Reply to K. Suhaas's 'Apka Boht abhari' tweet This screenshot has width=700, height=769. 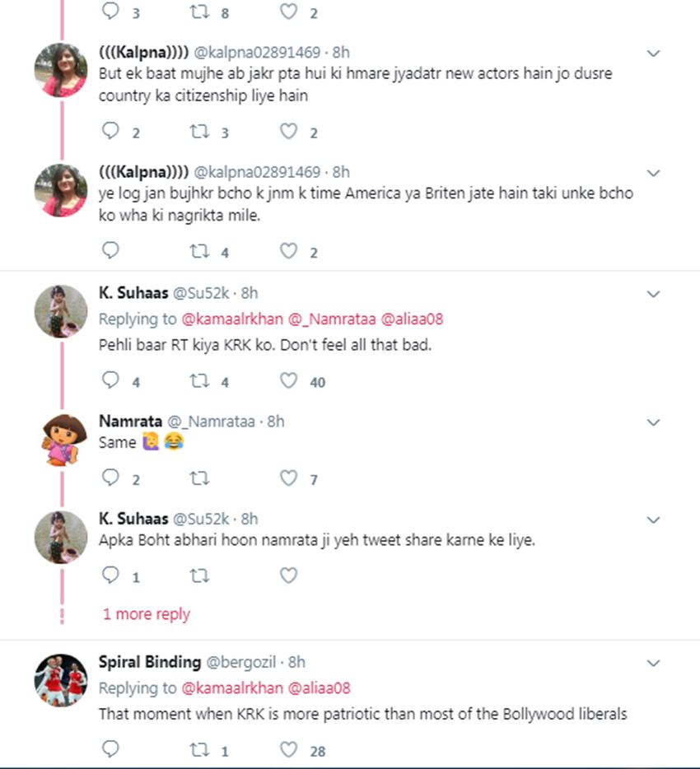(x=110, y=576)
